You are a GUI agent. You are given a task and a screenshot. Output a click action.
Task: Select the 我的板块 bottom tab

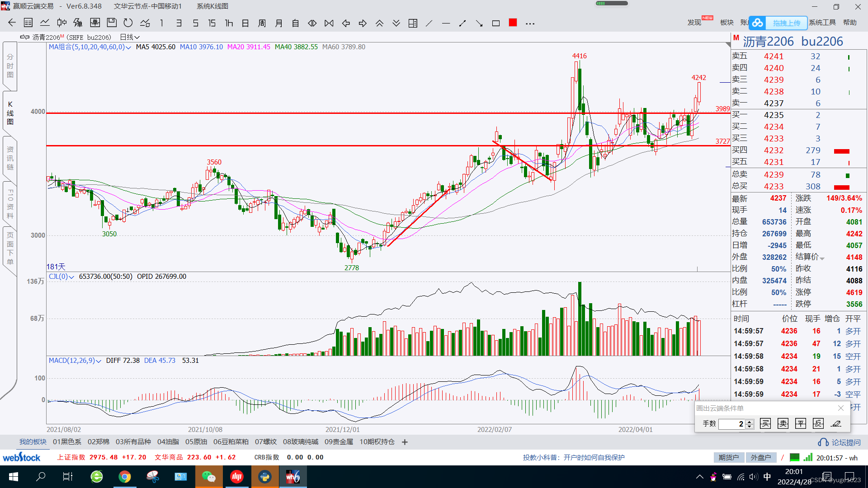point(33,442)
